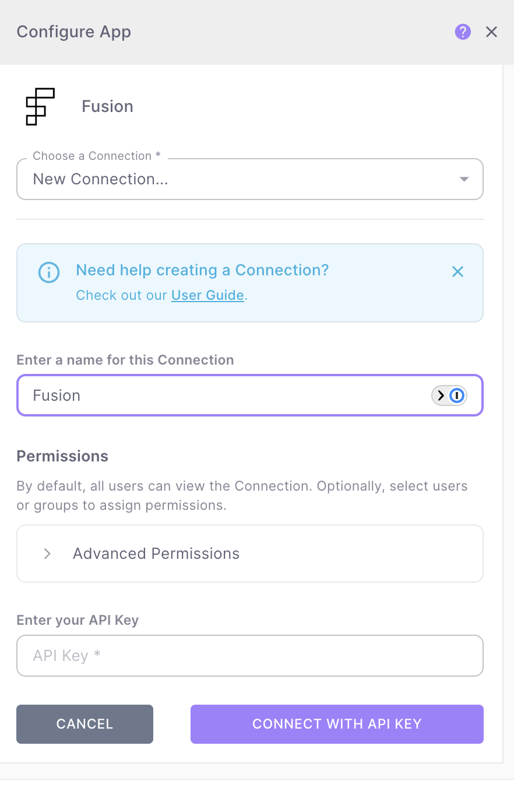Click the Permissions section heading
This screenshot has width=514, height=812.
62,456
